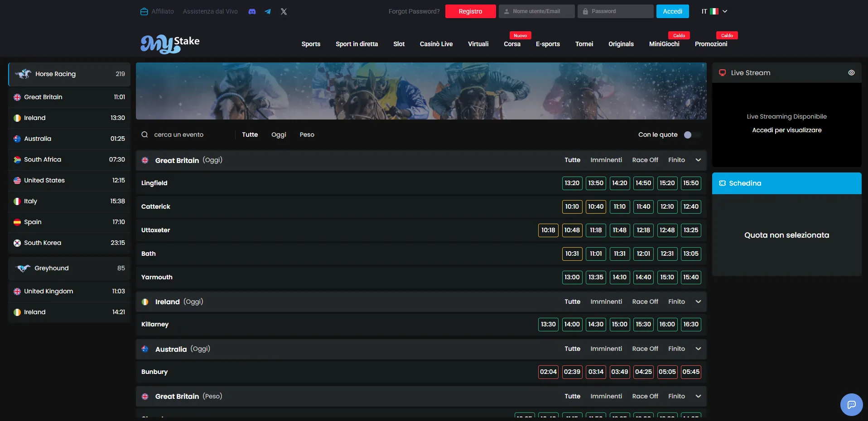The width and height of the screenshot is (868, 421).
Task: Click the Password input field
Action: tap(615, 11)
